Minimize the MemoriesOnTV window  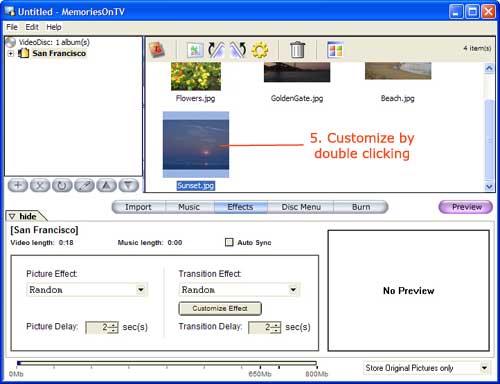point(456,12)
